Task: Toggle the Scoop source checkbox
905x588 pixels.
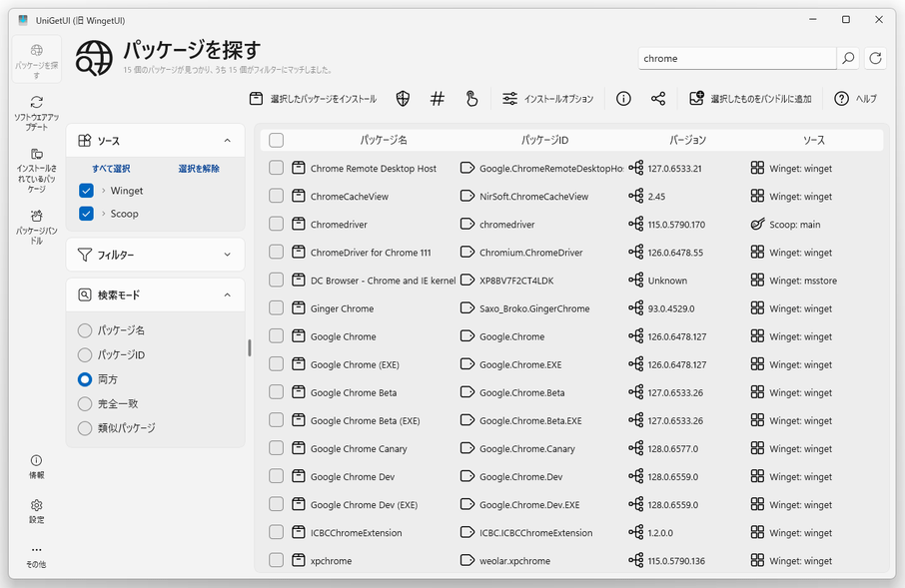Action: pyautogui.click(x=86, y=214)
